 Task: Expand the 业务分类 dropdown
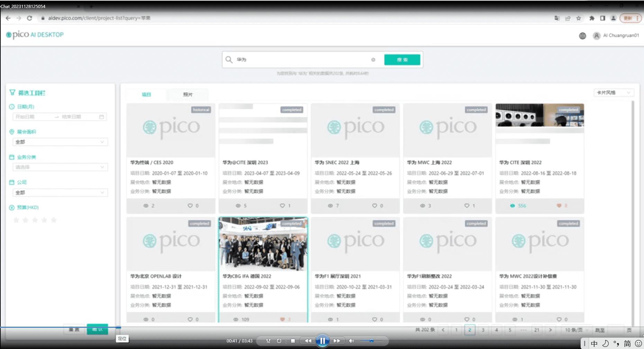[x=60, y=167]
